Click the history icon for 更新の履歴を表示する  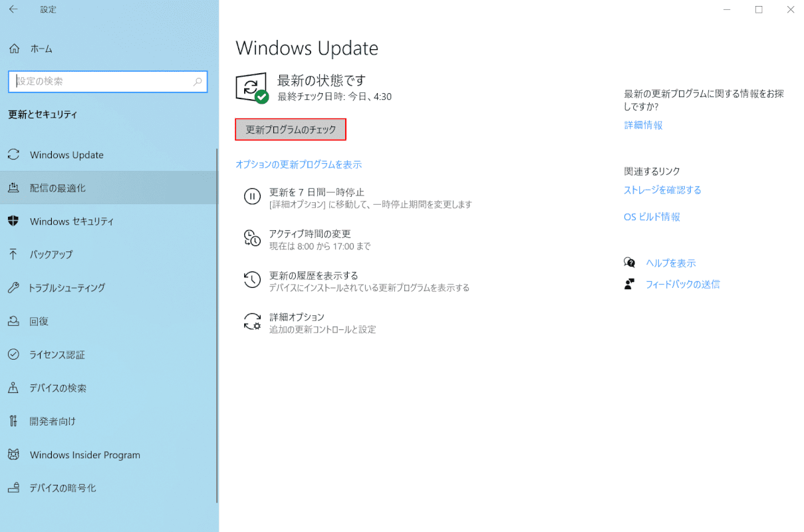pyautogui.click(x=252, y=280)
